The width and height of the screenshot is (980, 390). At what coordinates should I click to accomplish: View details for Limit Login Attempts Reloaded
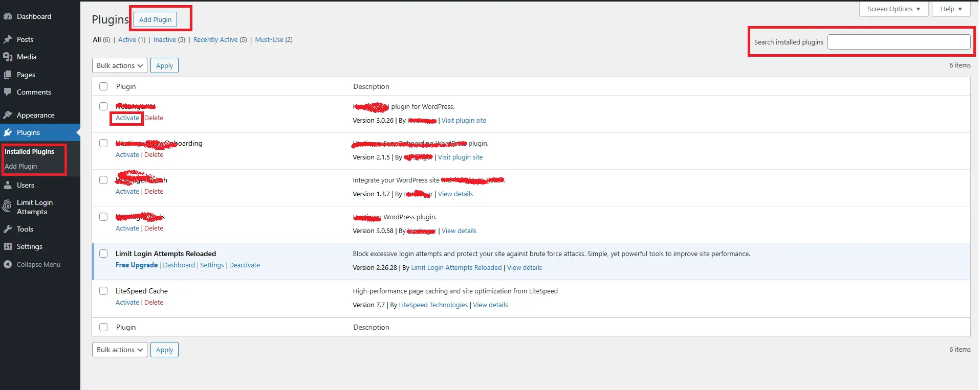pos(524,267)
